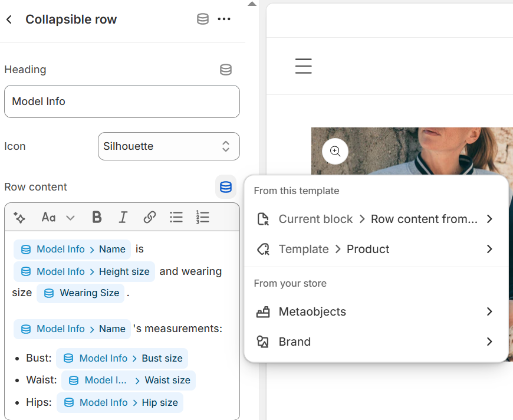Screen dimensions: 513x420
Task: Expand Current block Row content option
Action: pos(376,219)
